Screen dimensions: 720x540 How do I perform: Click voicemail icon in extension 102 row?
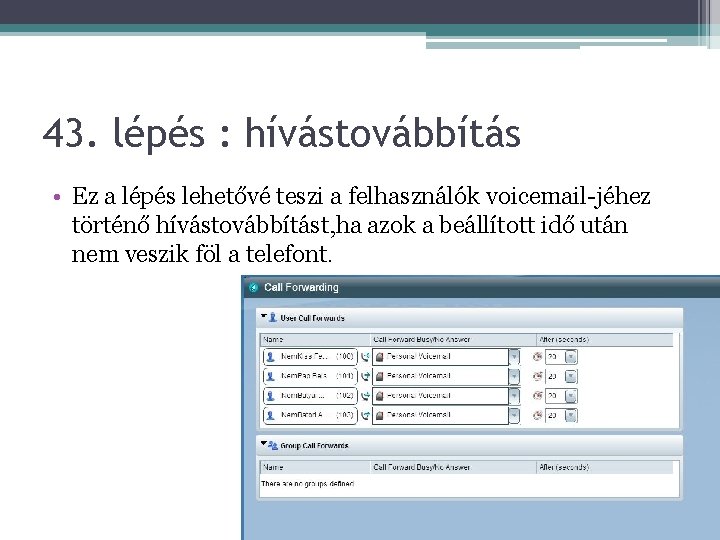[379, 395]
